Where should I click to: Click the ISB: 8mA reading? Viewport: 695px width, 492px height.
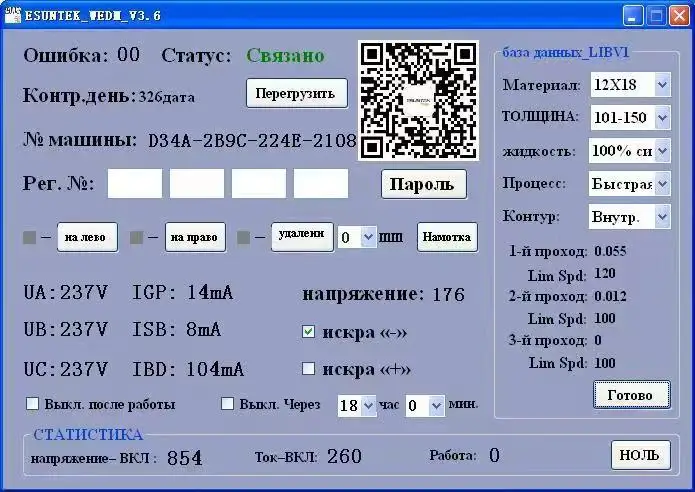176,329
